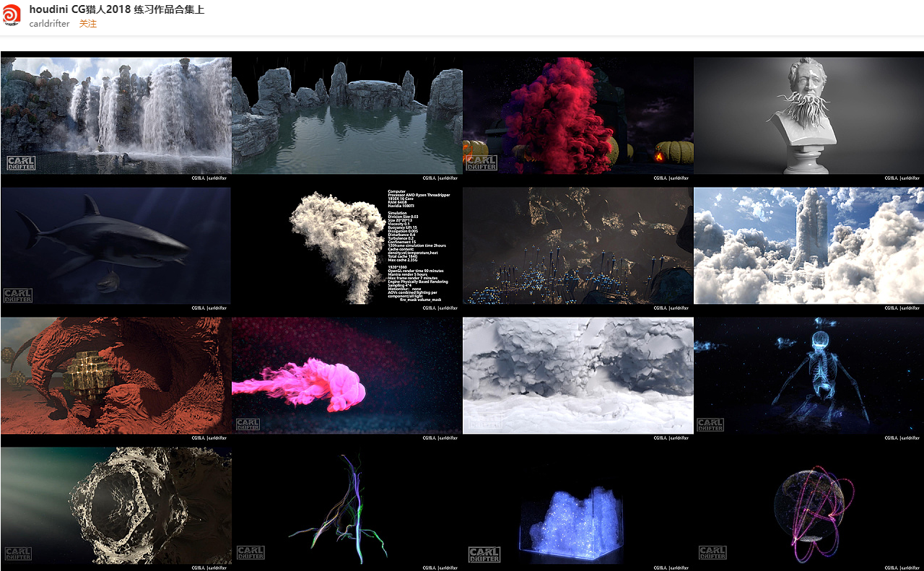The width and height of the screenshot is (924, 571).
Task: Open the waterfall cliff render thumbnail
Action: tap(115, 115)
